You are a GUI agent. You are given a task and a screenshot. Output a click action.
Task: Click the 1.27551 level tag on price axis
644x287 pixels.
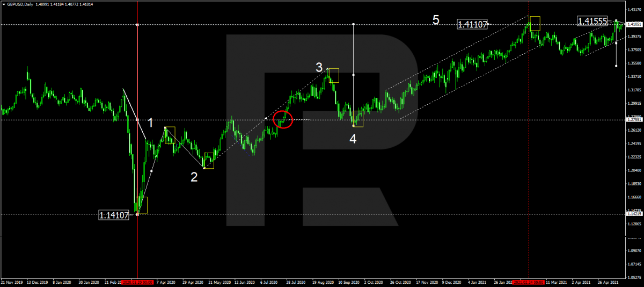click(x=635, y=119)
